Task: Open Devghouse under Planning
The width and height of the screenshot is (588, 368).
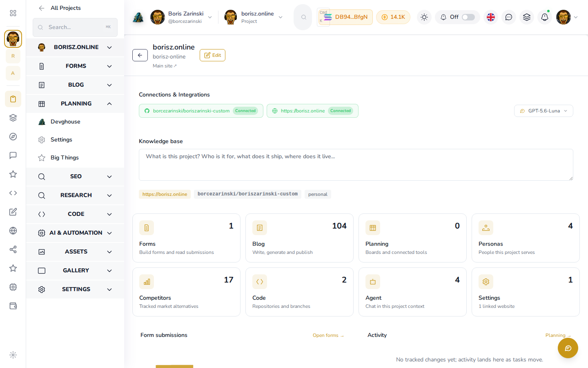Action: [x=75, y=122]
